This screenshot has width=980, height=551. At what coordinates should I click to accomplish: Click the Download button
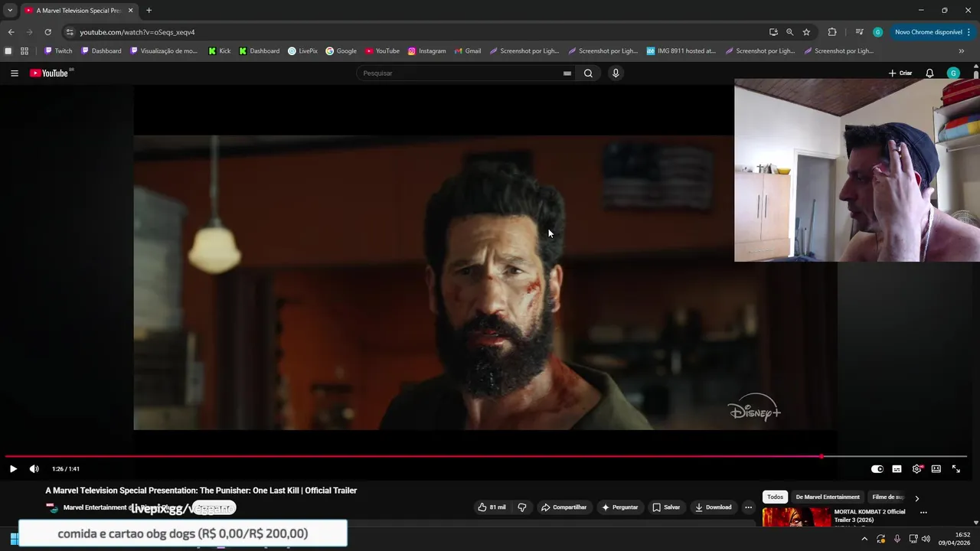pyautogui.click(x=714, y=507)
